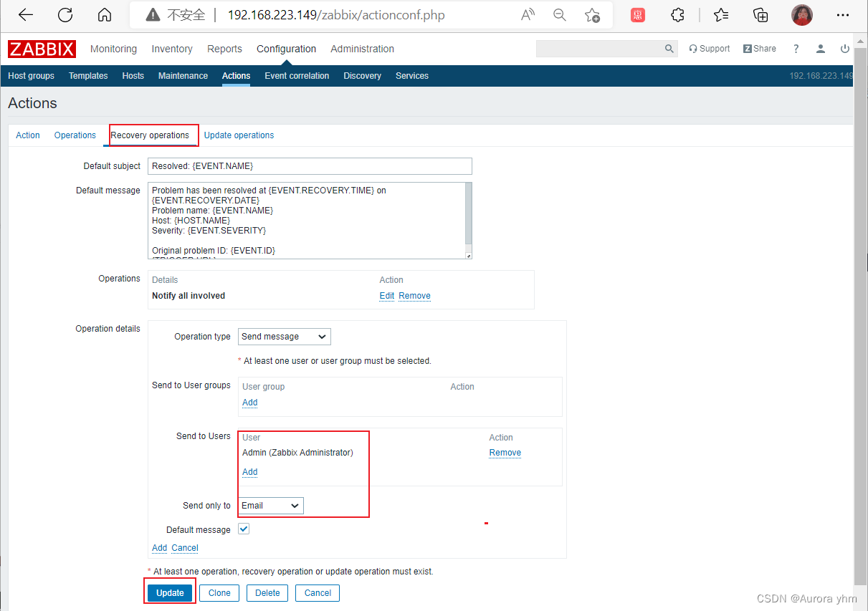Open the favorites list icon
Image resolution: width=868 pixels, height=611 pixels.
tap(720, 15)
